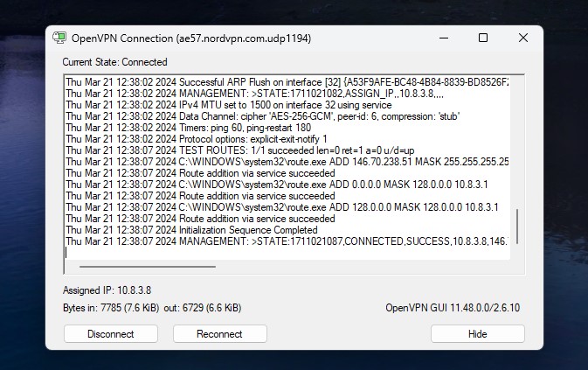Close the OpenVPN Connection window

(x=523, y=38)
